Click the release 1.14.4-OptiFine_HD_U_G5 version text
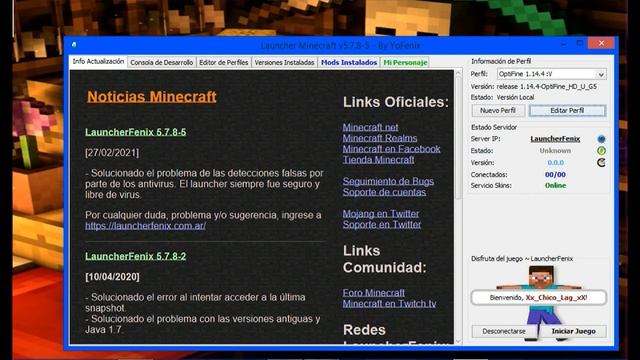This screenshot has width=640, height=360. (x=547, y=87)
